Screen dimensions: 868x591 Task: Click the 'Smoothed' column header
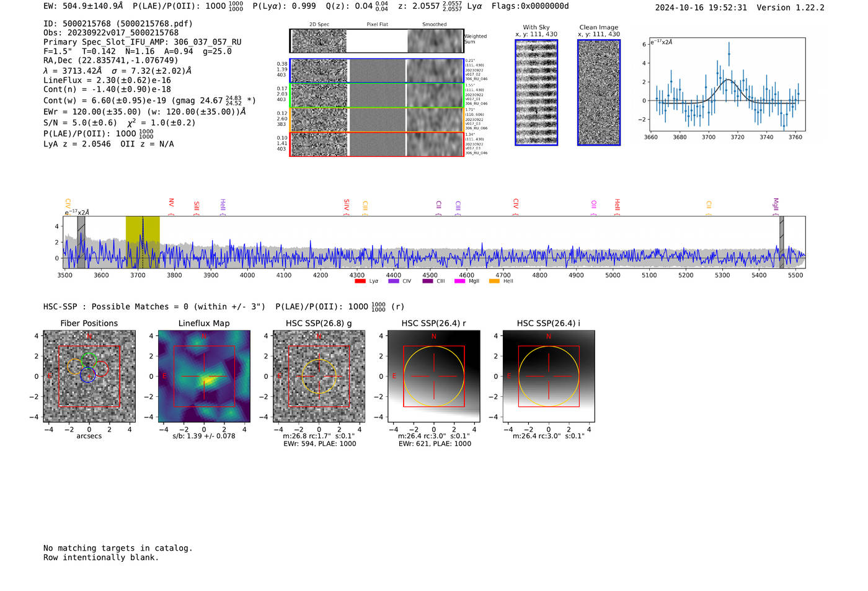(x=434, y=25)
